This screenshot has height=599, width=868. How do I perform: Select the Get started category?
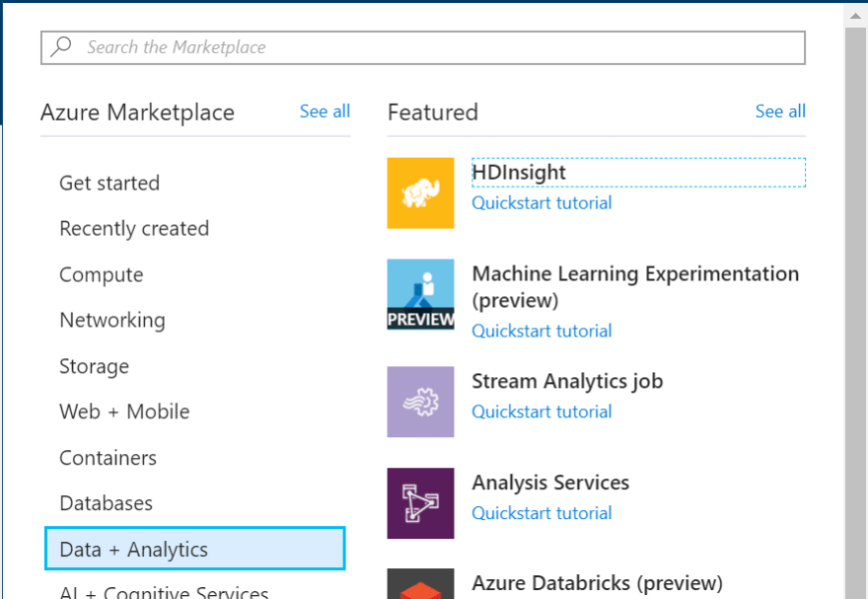click(x=109, y=183)
